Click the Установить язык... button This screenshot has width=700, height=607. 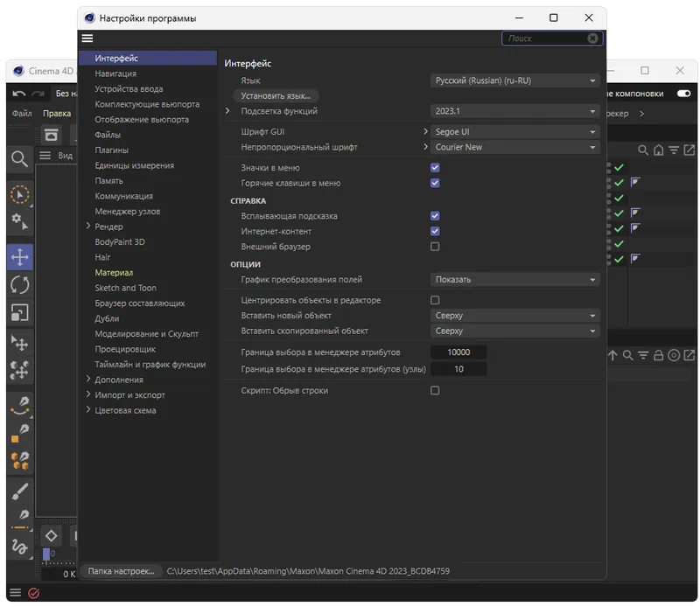(276, 96)
